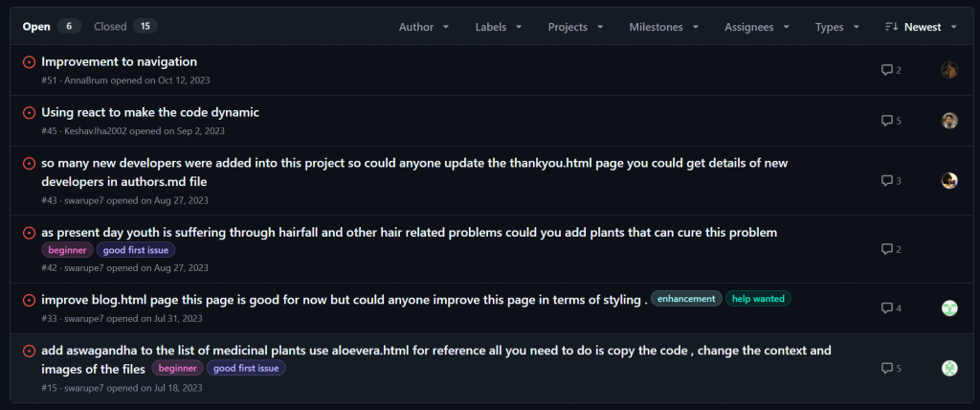The width and height of the screenshot is (980, 410).
Task: Open the Assignees filter dropdown
Action: [x=757, y=27]
